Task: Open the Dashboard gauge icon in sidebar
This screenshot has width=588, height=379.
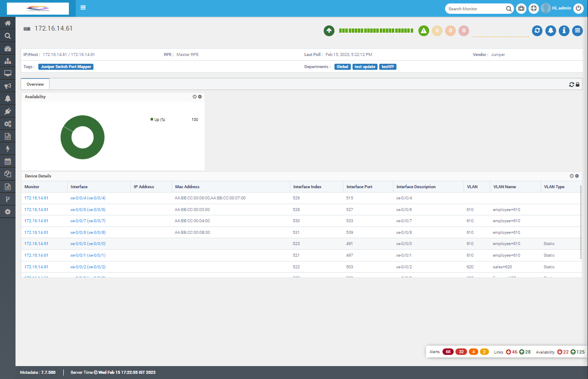Action: [8, 48]
